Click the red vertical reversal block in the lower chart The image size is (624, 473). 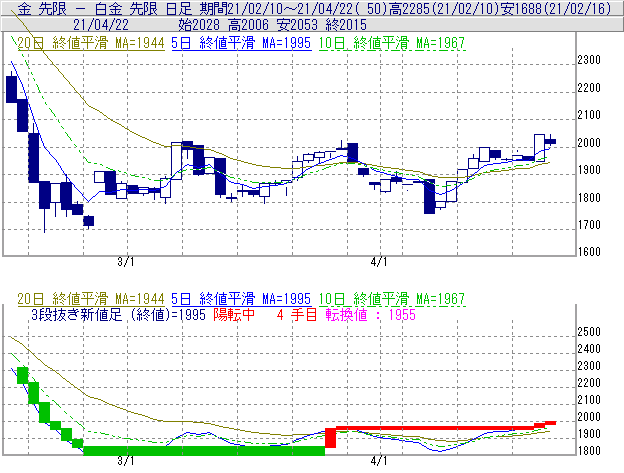(330, 438)
